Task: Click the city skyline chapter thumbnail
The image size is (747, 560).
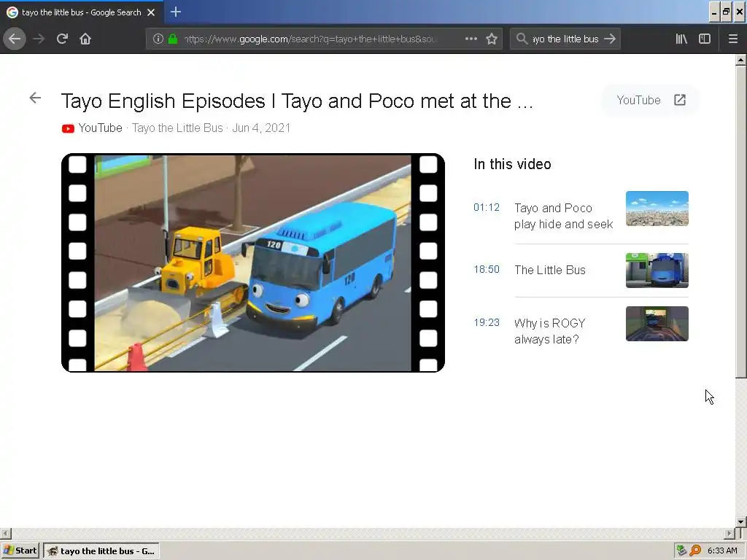Action: (657, 209)
